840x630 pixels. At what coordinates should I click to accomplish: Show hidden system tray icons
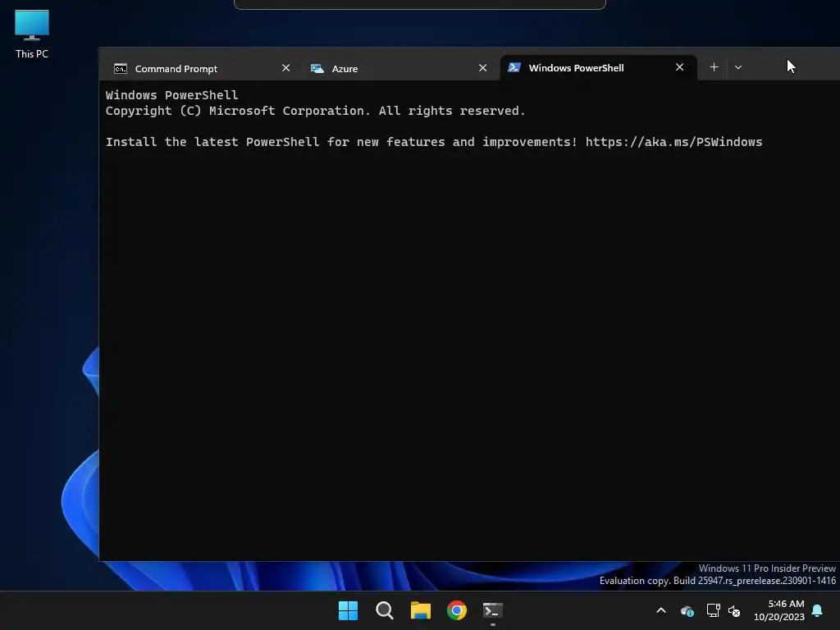661,610
